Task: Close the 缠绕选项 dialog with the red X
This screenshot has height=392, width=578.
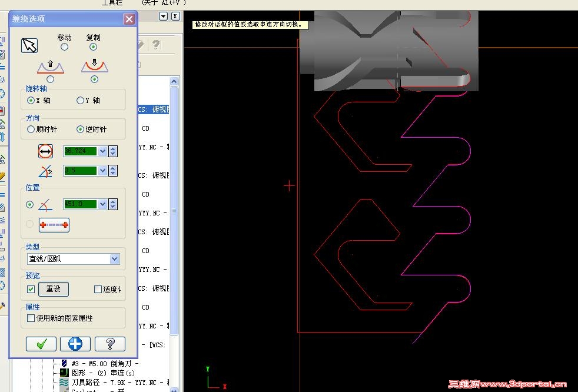Action: coord(129,19)
